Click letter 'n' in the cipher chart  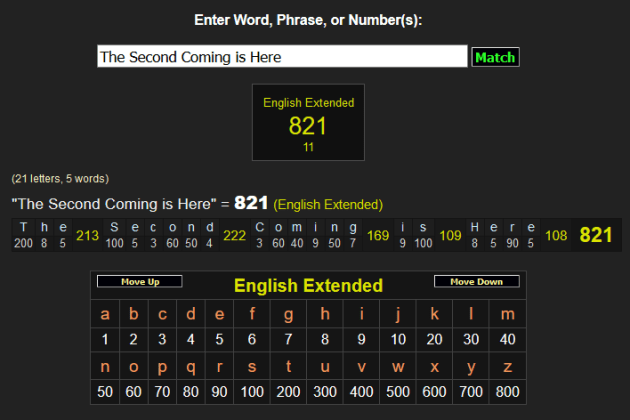click(x=105, y=367)
